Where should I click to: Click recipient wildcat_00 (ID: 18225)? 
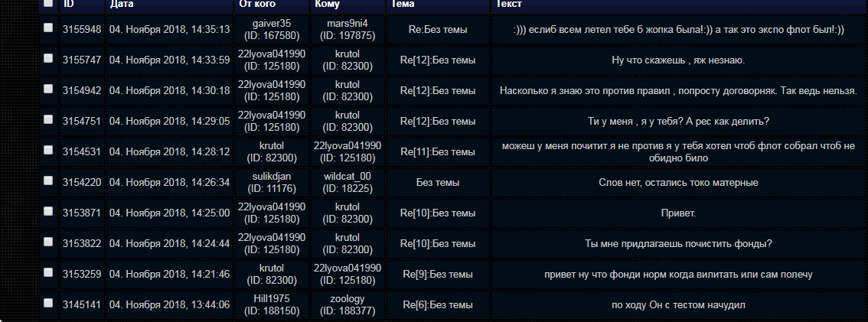click(347, 183)
